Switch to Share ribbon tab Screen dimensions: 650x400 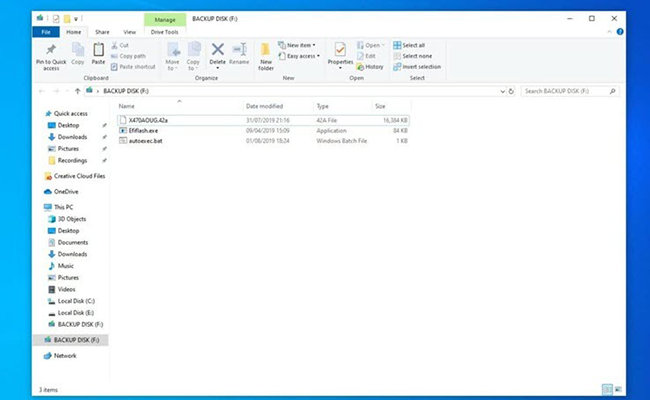[102, 32]
